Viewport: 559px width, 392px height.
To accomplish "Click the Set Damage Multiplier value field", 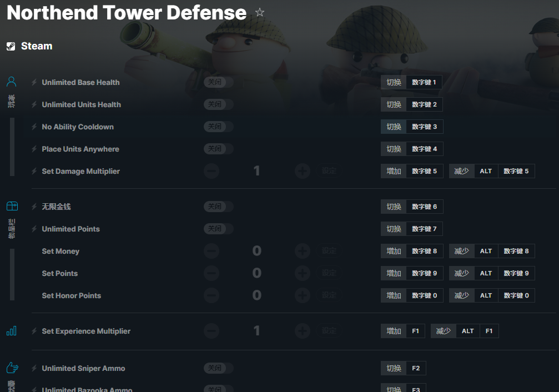I will coord(256,171).
